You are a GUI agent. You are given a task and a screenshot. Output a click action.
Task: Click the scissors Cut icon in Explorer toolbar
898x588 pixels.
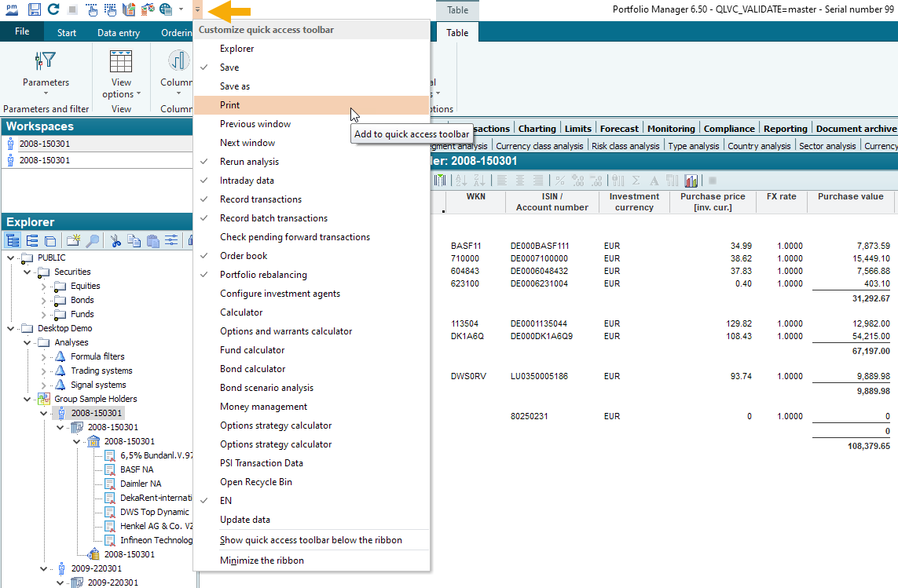pos(115,241)
